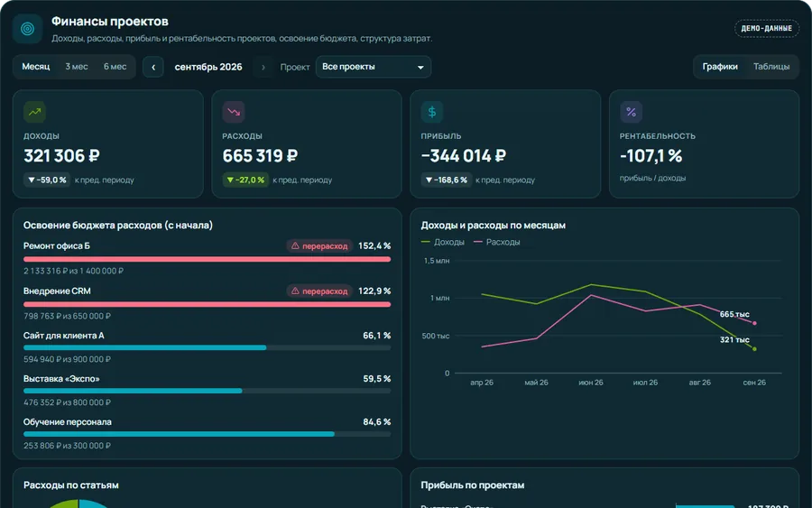812x508 pixels.
Task: Click the warning icon for Внедрение CRM
Action: tap(295, 291)
